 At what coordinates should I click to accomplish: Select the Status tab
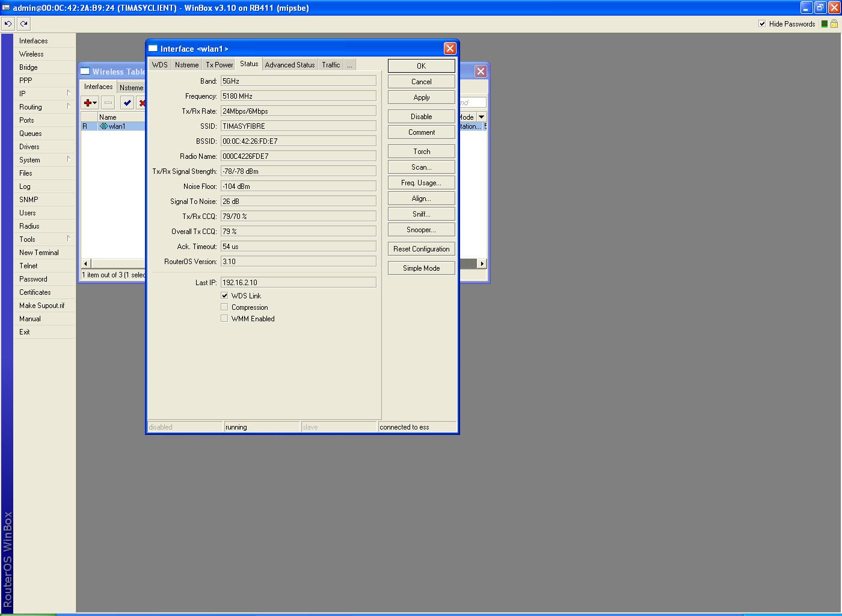[249, 64]
